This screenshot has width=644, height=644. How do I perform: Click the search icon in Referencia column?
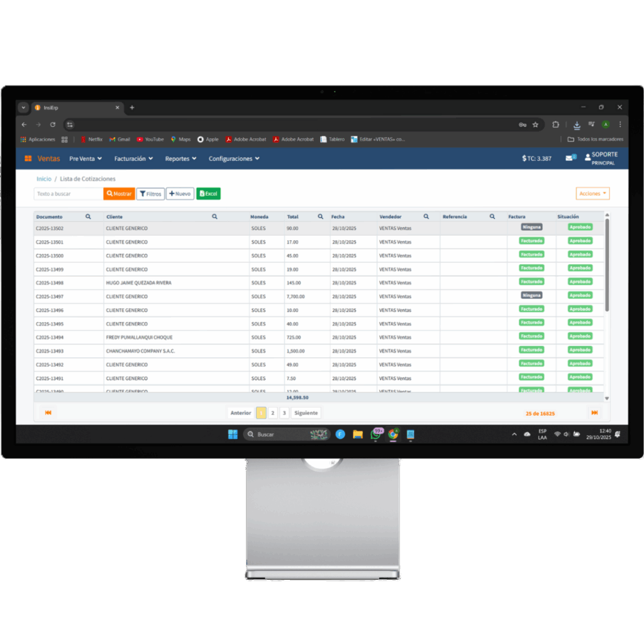pos(492,216)
